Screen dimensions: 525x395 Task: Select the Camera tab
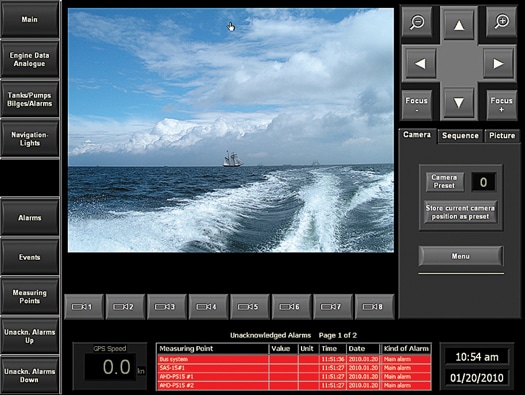point(417,135)
